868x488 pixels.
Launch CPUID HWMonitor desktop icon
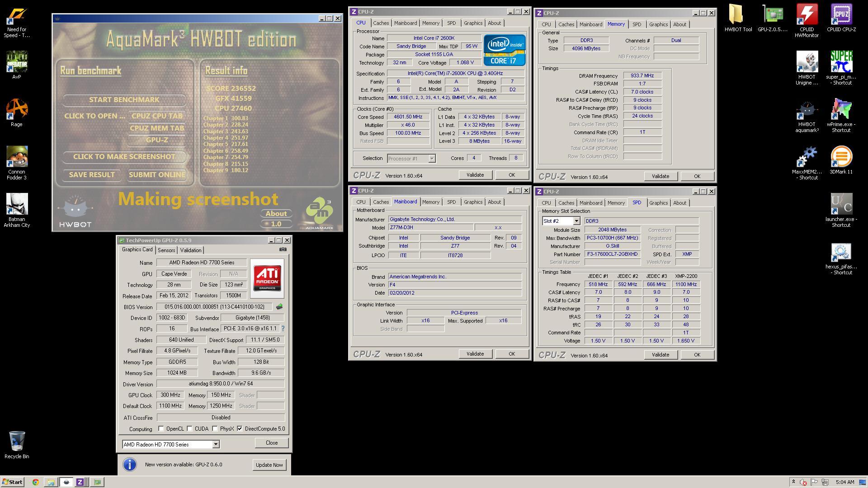pyautogui.click(x=807, y=21)
